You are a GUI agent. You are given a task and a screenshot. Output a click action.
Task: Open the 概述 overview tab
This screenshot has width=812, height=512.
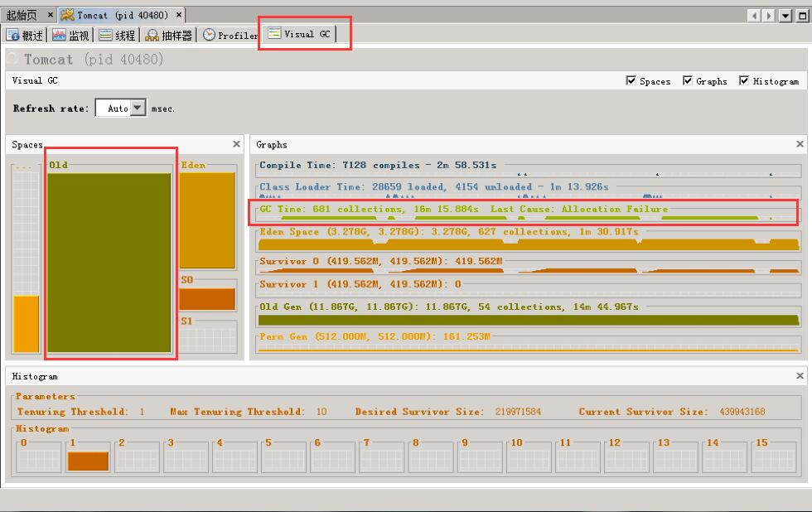pos(25,36)
